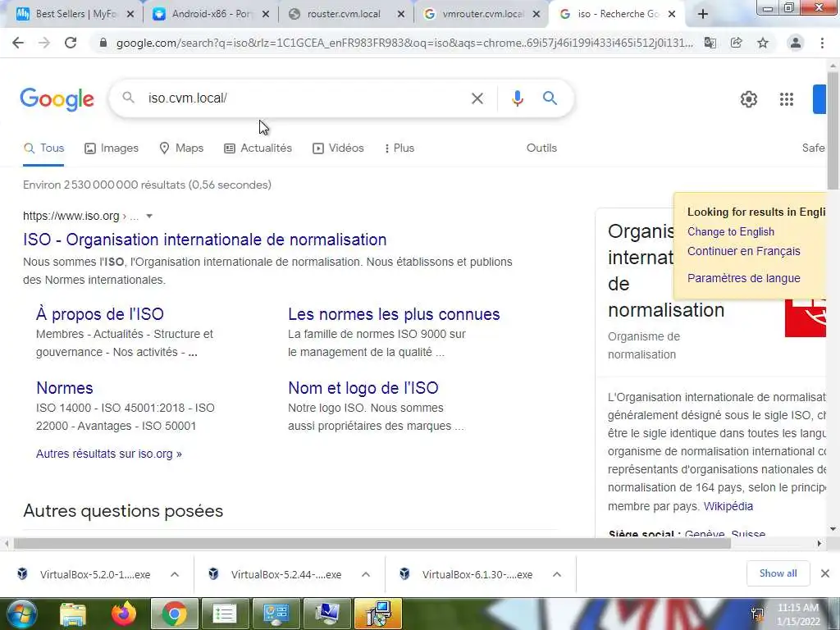Click Chrome icon in taskbar

point(174,614)
